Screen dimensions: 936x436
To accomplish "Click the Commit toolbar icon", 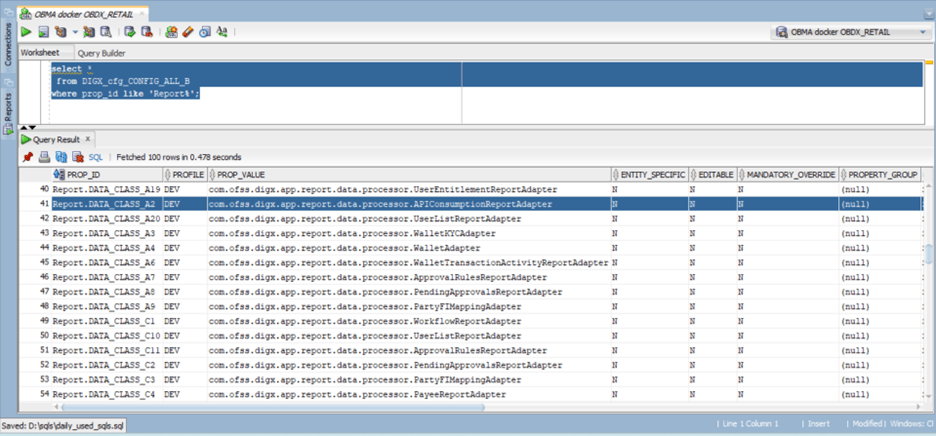I will point(130,32).
